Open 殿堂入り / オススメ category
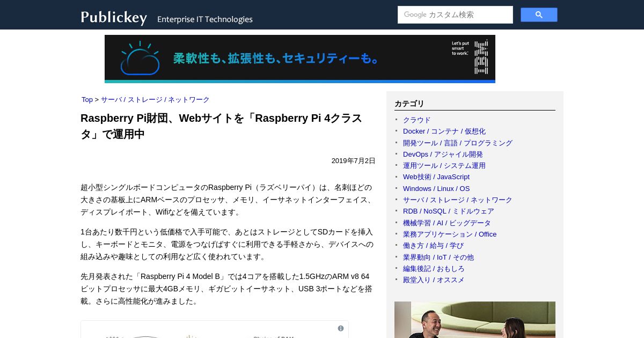 pos(434,280)
